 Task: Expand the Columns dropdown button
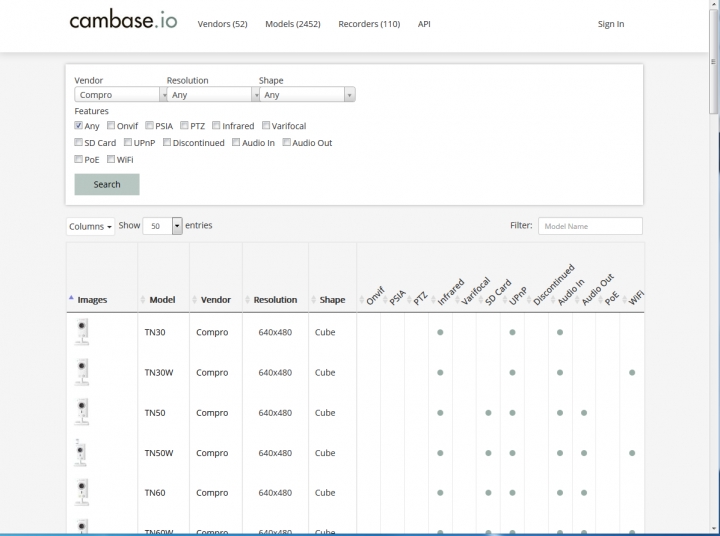tap(90, 226)
